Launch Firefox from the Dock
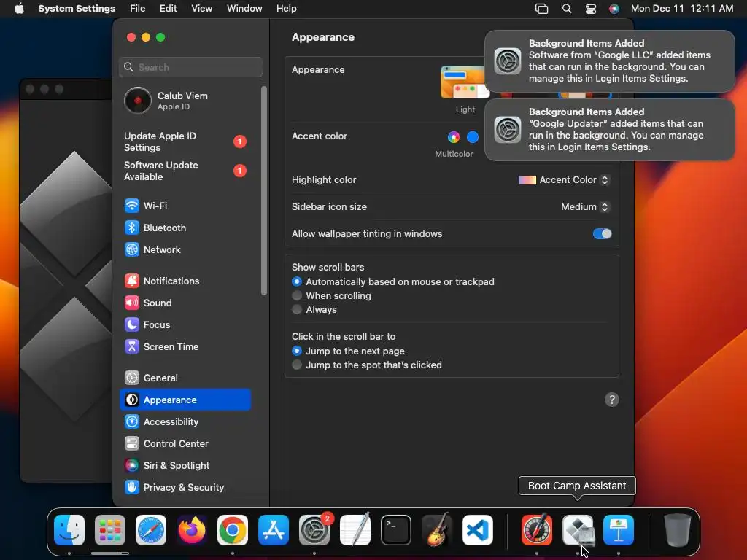This screenshot has height=560, width=747. point(192,530)
